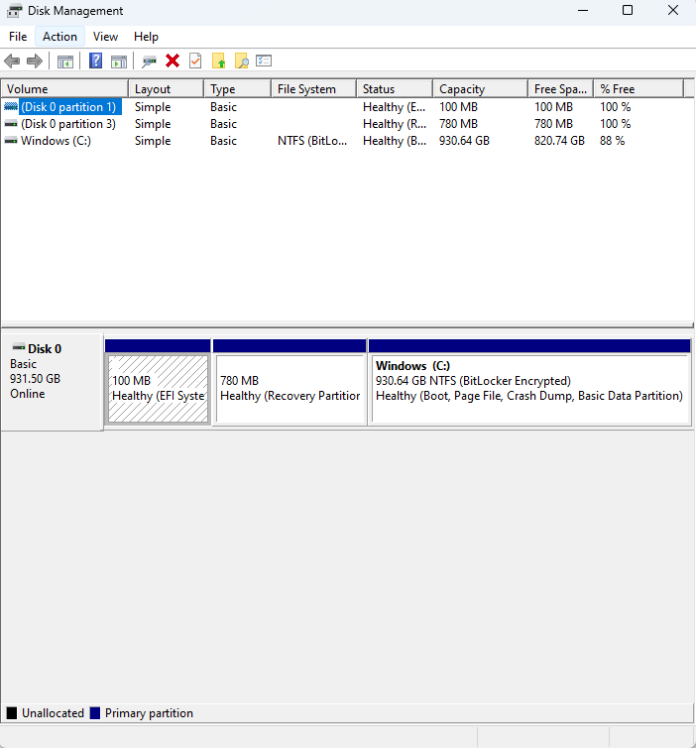Image resolution: width=696 pixels, height=748 pixels.
Task: Click the folder with green arrow icon
Action: (218, 61)
